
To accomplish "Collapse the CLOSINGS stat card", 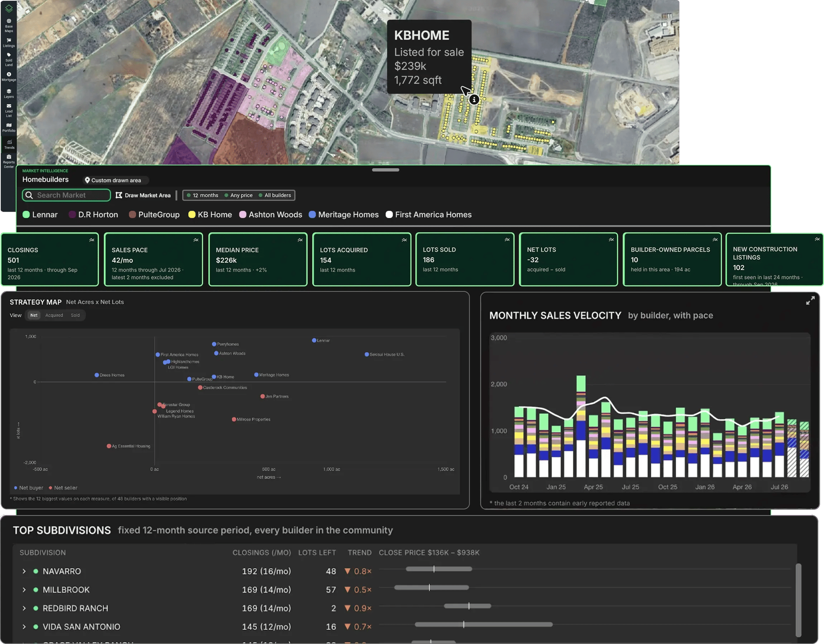I will [x=91, y=240].
